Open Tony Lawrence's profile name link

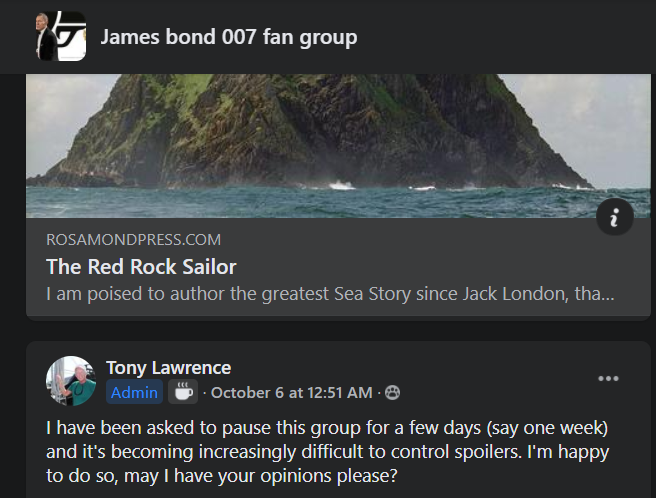(168, 368)
